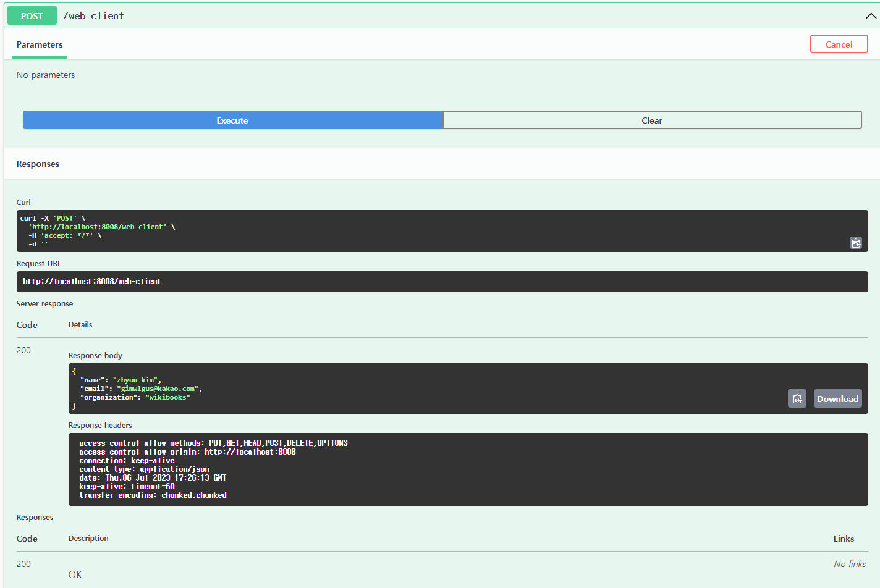Screen dimensions: 880x588
Task: Click the green POST method badge
Action: tap(32, 15)
